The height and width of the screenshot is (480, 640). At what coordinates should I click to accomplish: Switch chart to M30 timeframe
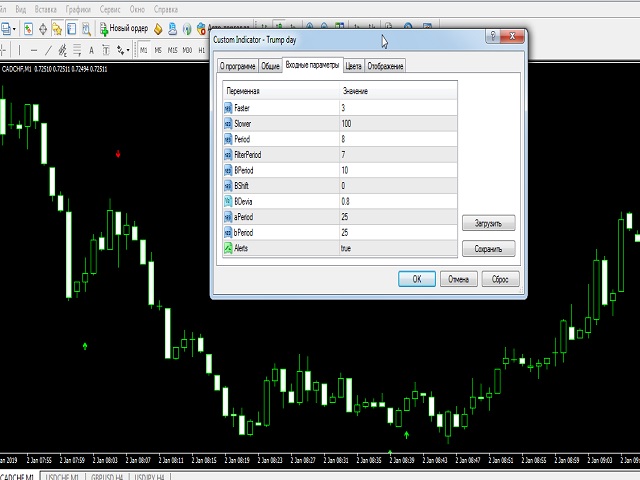point(187,51)
